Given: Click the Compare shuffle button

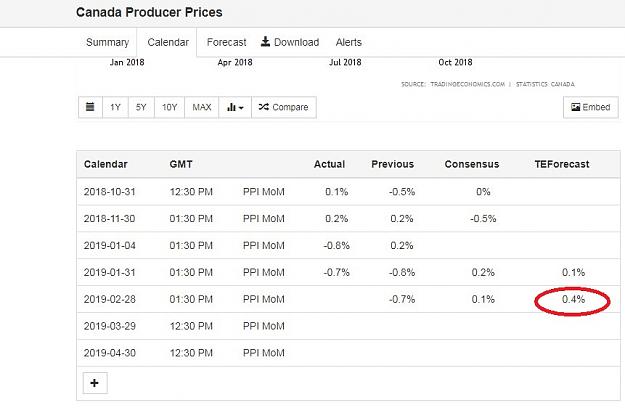Looking at the screenshot, I should pos(284,107).
